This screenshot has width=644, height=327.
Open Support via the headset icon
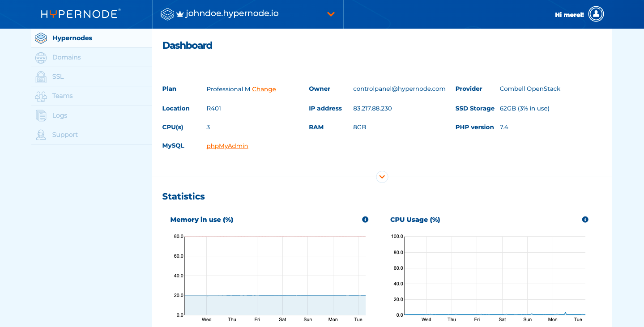[x=41, y=134]
